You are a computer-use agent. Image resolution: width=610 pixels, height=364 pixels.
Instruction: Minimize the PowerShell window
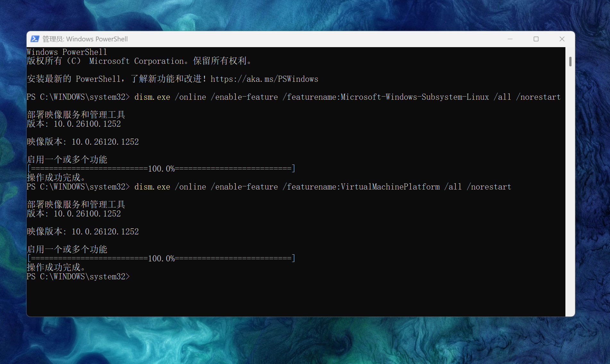(x=510, y=39)
